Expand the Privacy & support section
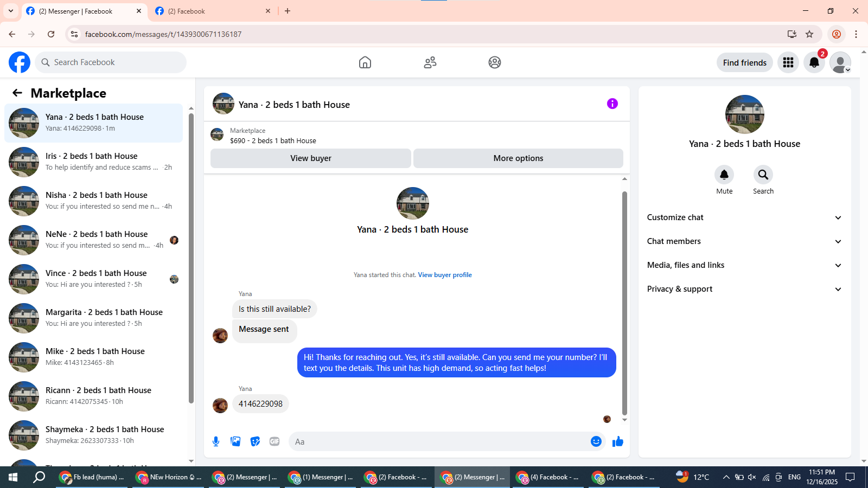Viewport: 868px width, 488px height. 744,289
